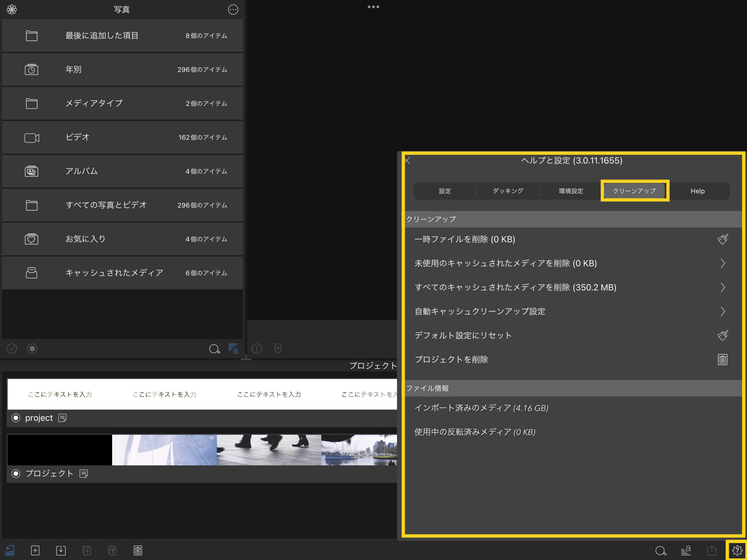
Task: Open help and settings gear icon
Action: [x=737, y=551]
